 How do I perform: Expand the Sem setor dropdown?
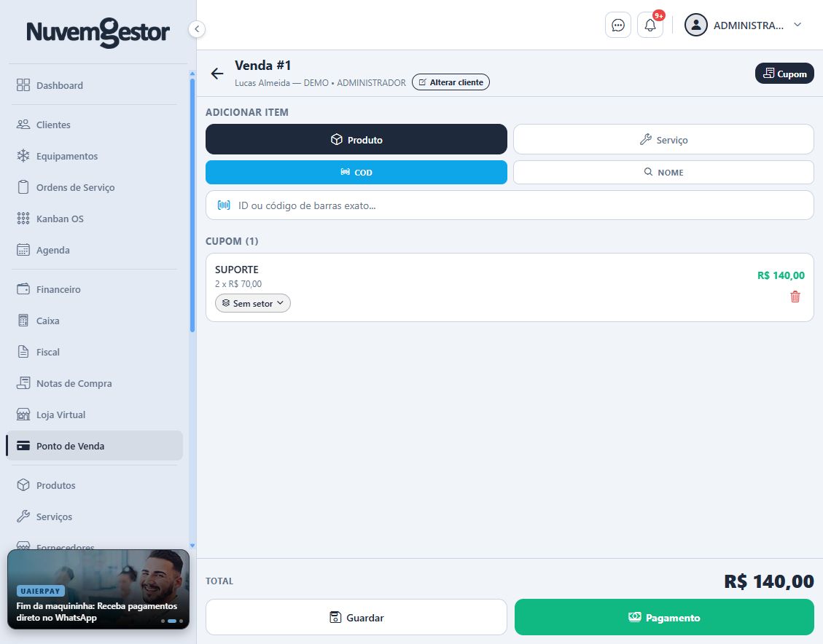tap(252, 303)
